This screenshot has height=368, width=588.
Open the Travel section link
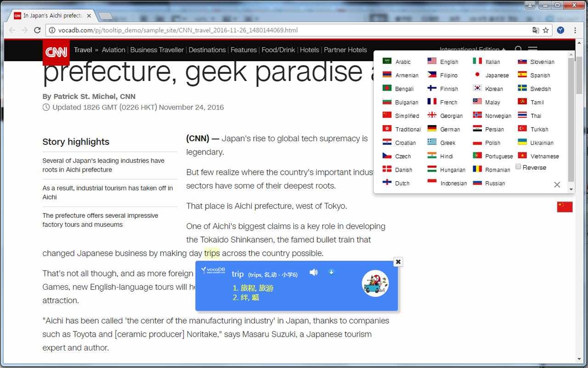[x=83, y=50]
